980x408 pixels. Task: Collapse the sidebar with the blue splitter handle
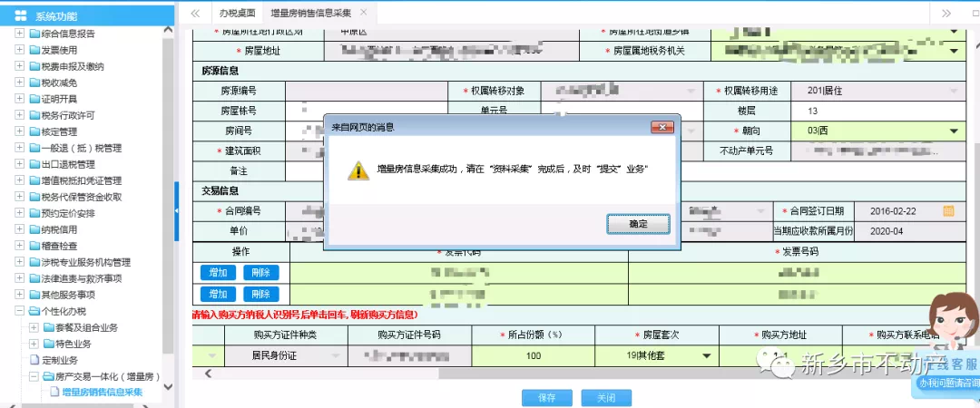click(x=176, y=211)
